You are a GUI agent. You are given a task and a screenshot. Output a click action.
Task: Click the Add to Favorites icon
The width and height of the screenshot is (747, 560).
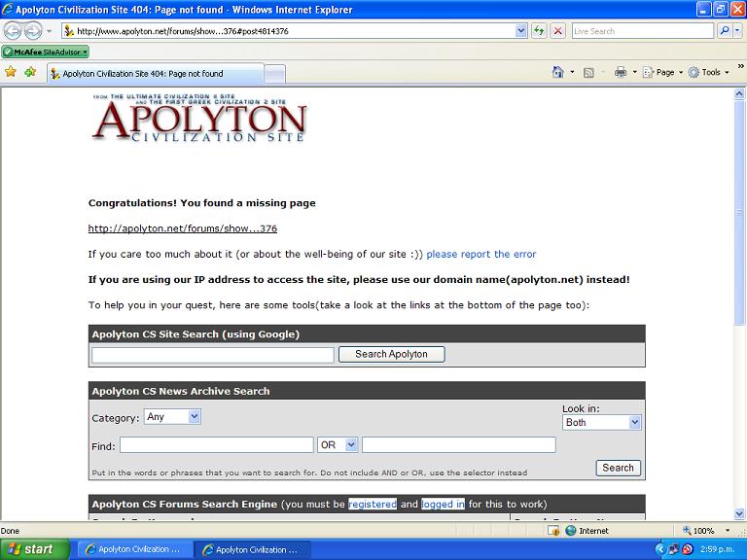[30, 72]
